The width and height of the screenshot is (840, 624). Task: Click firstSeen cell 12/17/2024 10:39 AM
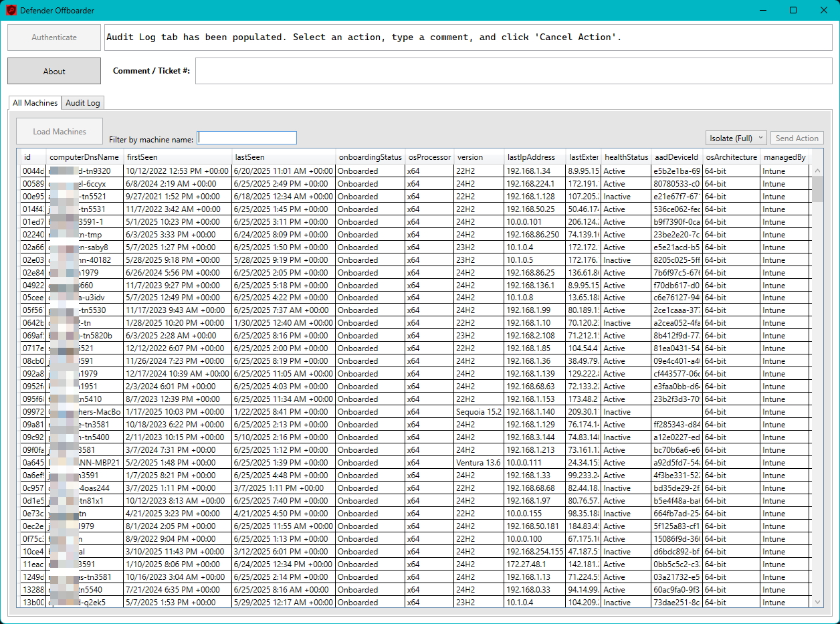point(178,374)
